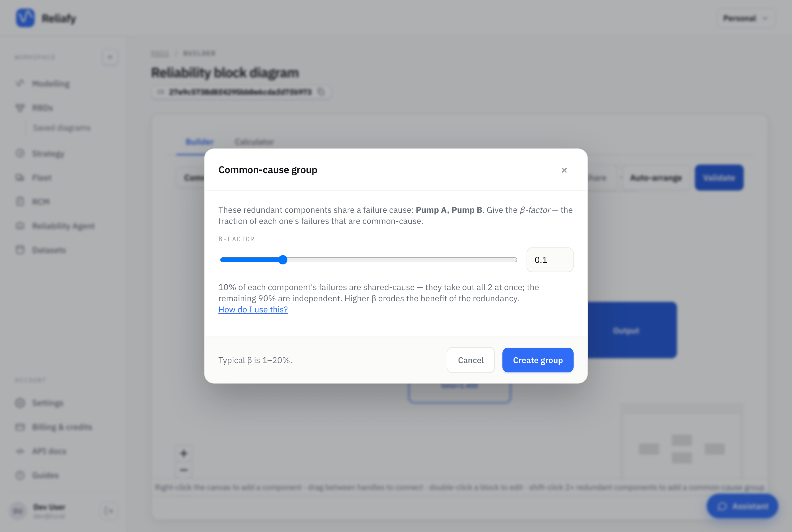Open Reliability Agent in the sidebar

pyautogui.click(x=63, y=226)
